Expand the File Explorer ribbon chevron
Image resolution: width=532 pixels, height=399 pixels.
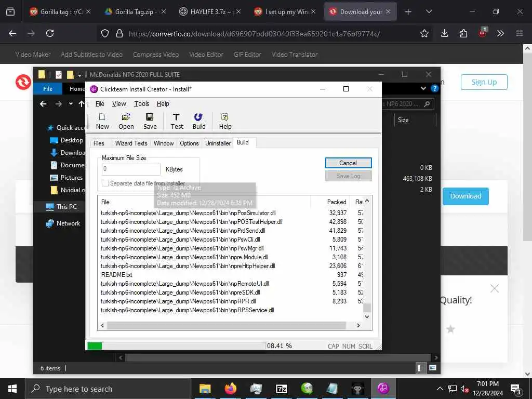coord(423,88)
